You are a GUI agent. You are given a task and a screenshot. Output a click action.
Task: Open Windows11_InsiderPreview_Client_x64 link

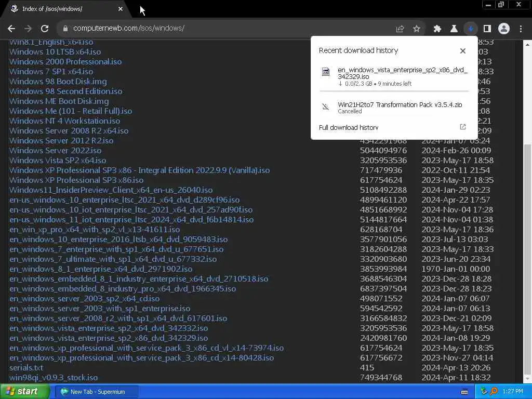point(111,190)
